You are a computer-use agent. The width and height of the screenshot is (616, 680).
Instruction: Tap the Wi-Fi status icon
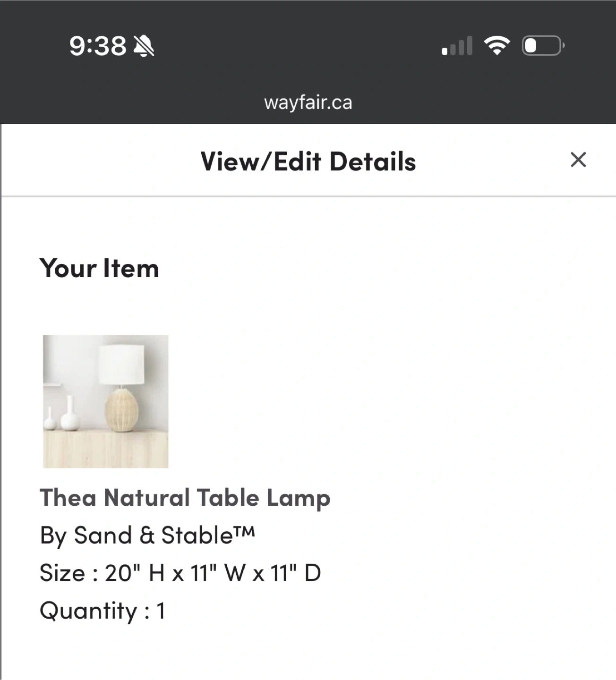tap(496, 46)
